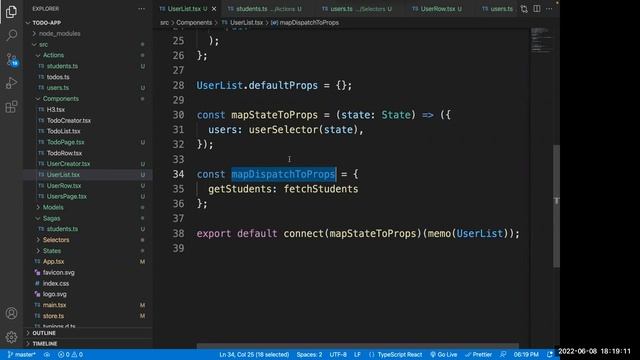Collapse the Actions folder
This screenshot has height=360, width=640.
pos(53,55)
